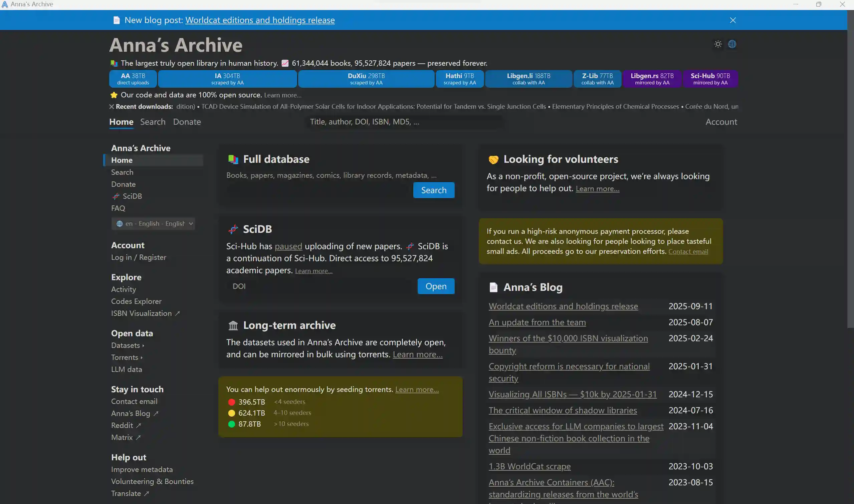Hide the recent downloads ticker with X
Image resolution: width=854 pixels, height=504 pixels.
[112, 107]
